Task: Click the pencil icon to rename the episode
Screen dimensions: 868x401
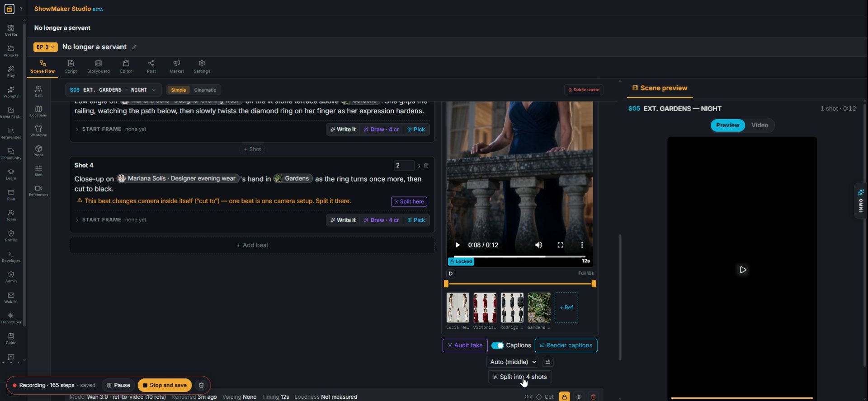Action: (134, 47)
